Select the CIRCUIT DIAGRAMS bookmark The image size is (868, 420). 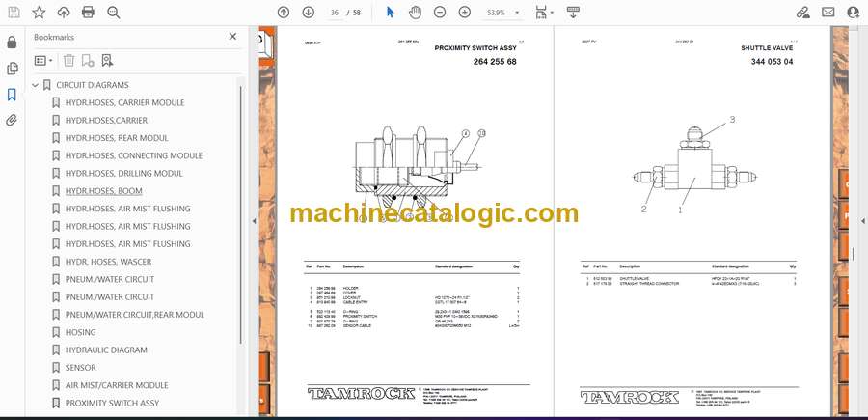coord(93,85)
